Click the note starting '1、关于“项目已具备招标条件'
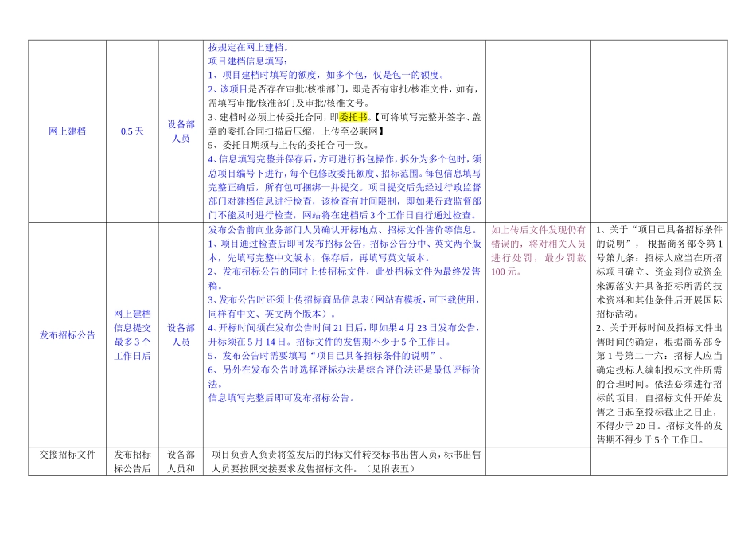Screen dimensions: 756x535 (x=659, y=271)
